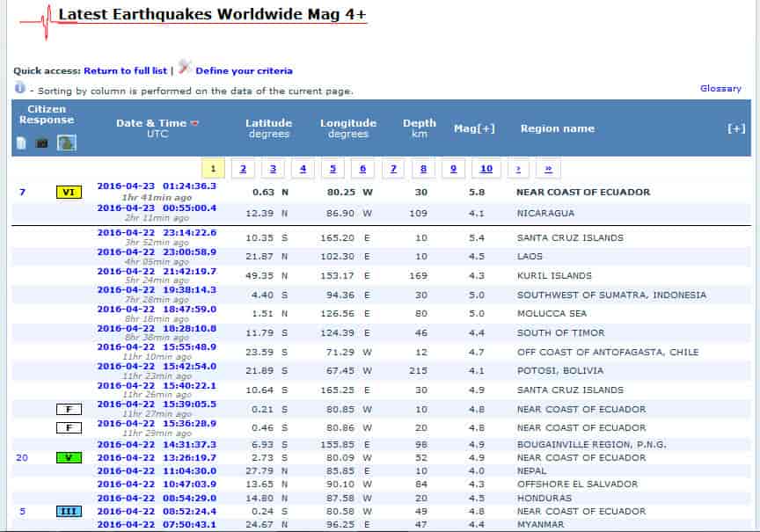
Task: Sort by Latitude degrees column
Action: (x=268, y=128)
